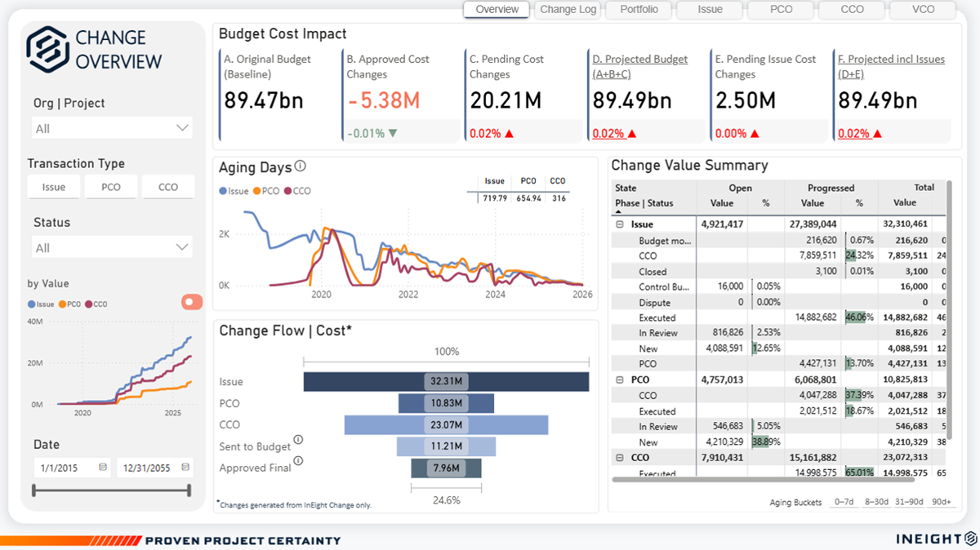Screen dimensions: 980x550
Task: Open the VCO tab
Action: tap(924, 10)
